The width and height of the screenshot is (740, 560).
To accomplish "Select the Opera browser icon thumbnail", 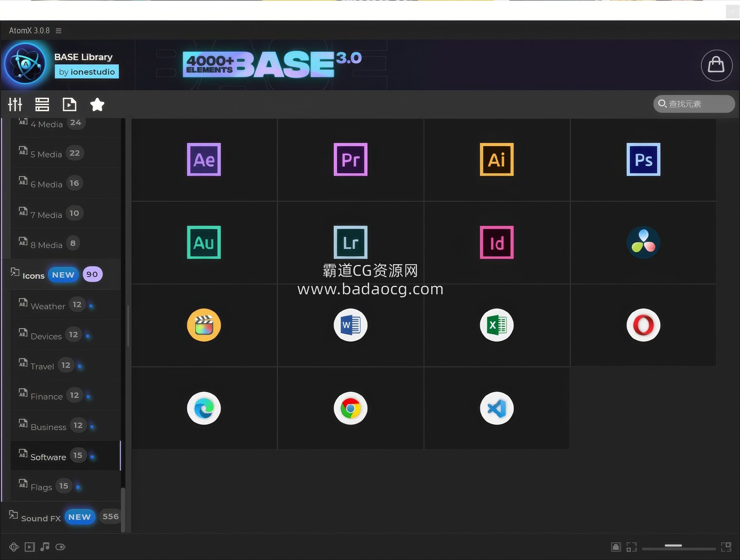I will tap(643, 325).
